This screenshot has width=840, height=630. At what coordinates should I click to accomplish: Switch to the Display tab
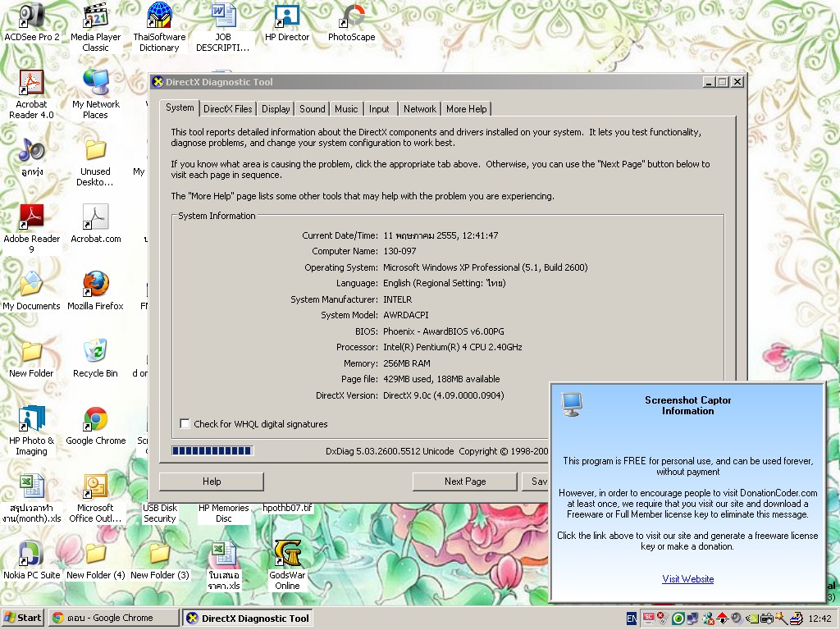(x=276, y=109)
